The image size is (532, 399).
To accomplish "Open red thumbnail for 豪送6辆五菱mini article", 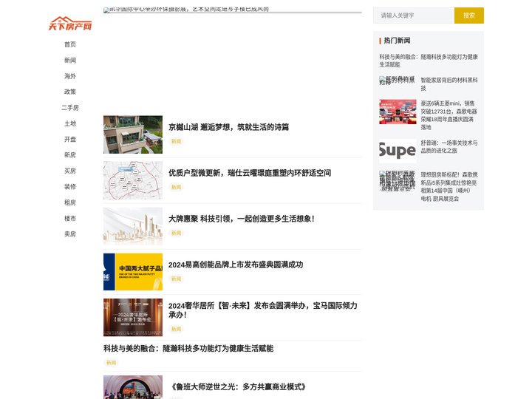I will [398, 112].
